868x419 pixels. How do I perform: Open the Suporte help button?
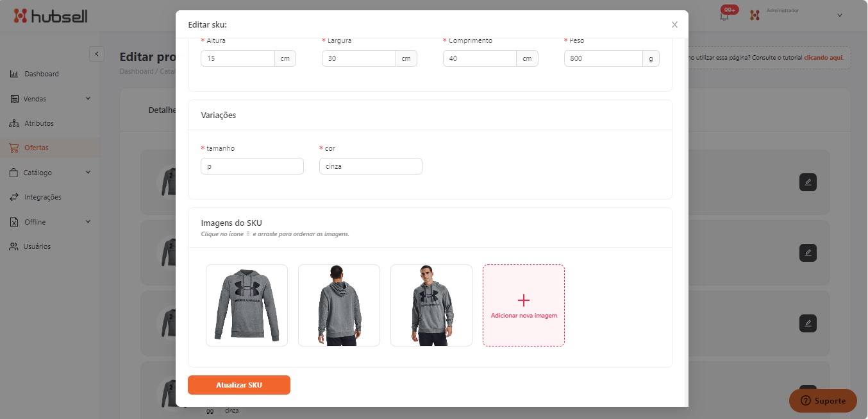[x=822, y=400]
